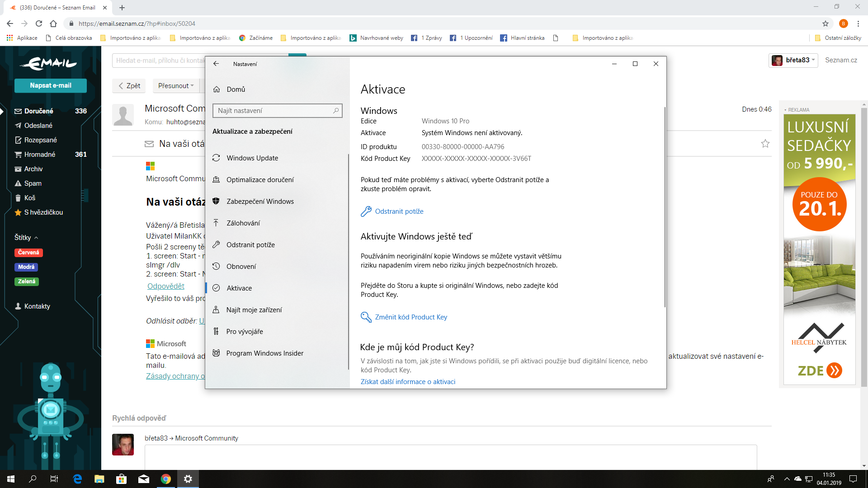
Task: Open Zabezpečení Windows shield icon
Action: (x=216, y=201)
